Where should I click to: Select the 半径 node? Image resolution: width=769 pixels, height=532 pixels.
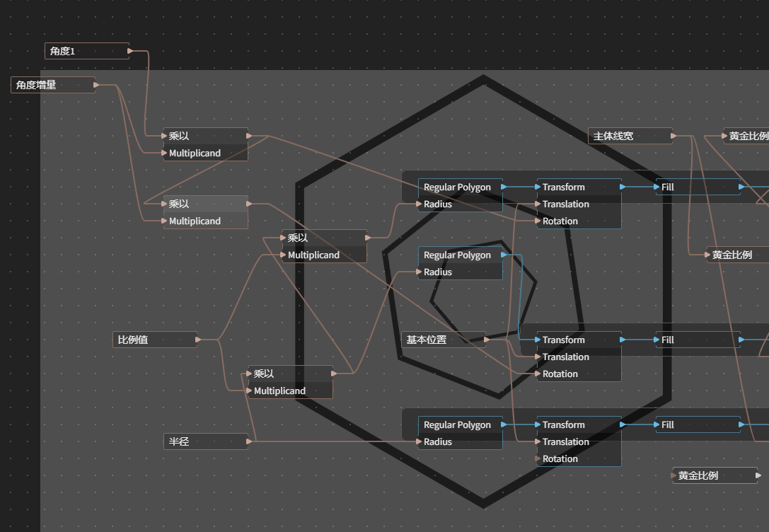point(206,441)
